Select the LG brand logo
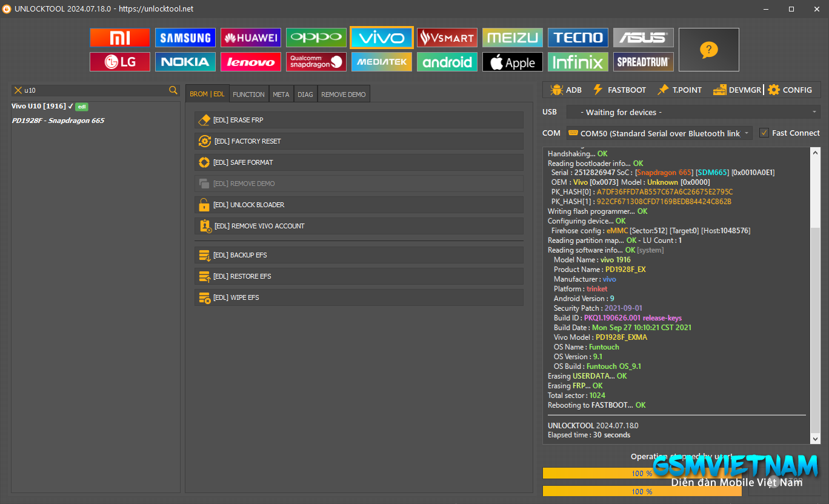This screenshot has width=829, height=504. coord(120,62)
